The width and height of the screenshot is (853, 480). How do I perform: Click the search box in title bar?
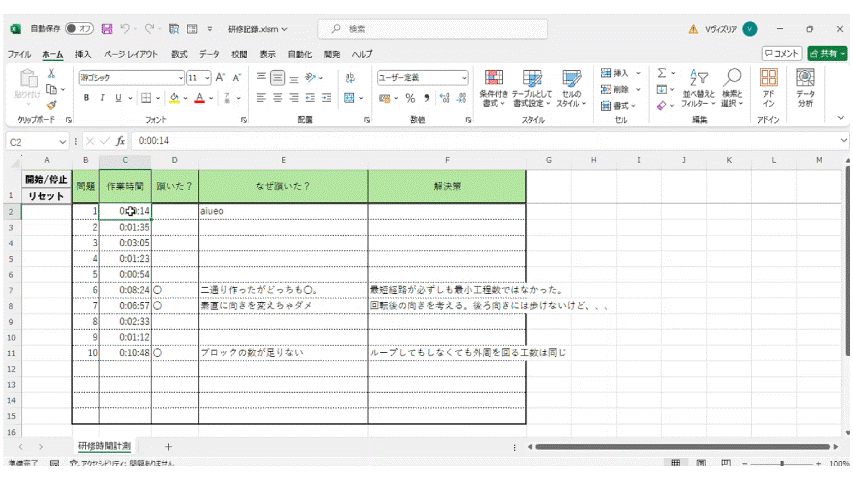point(432,29)
